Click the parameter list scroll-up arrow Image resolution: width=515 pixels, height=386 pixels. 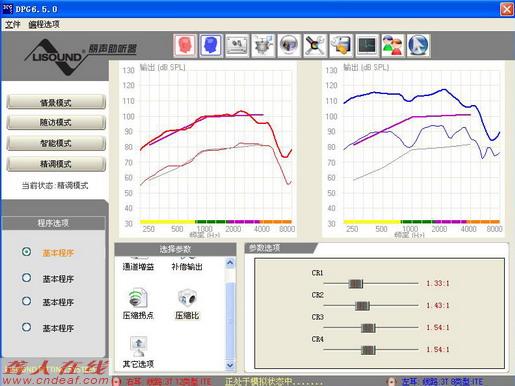pyautogui.click(x=230, y=263)
